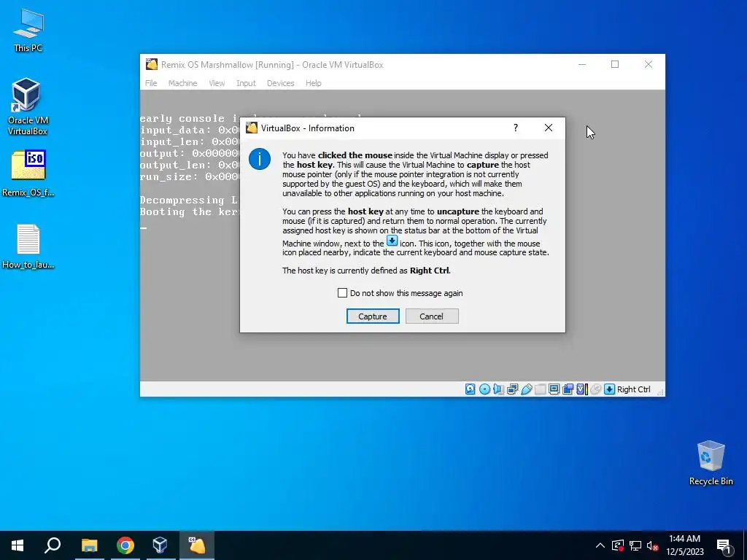Click the remote session tray icon
This screenshot has width=747, height=560.
tap(618, 545)
